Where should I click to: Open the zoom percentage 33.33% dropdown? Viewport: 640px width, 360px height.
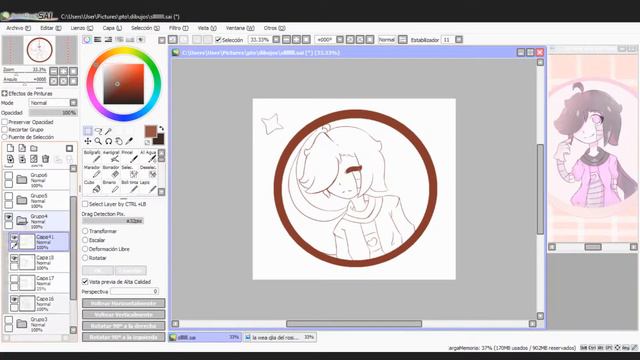tap(276, 40)
